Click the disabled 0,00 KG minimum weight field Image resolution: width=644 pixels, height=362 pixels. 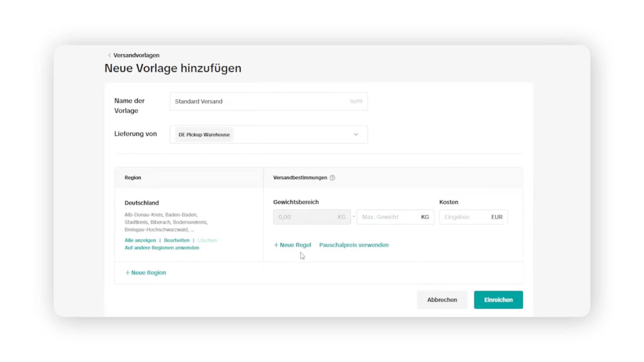pyautogui.click(x=312, y=217)
